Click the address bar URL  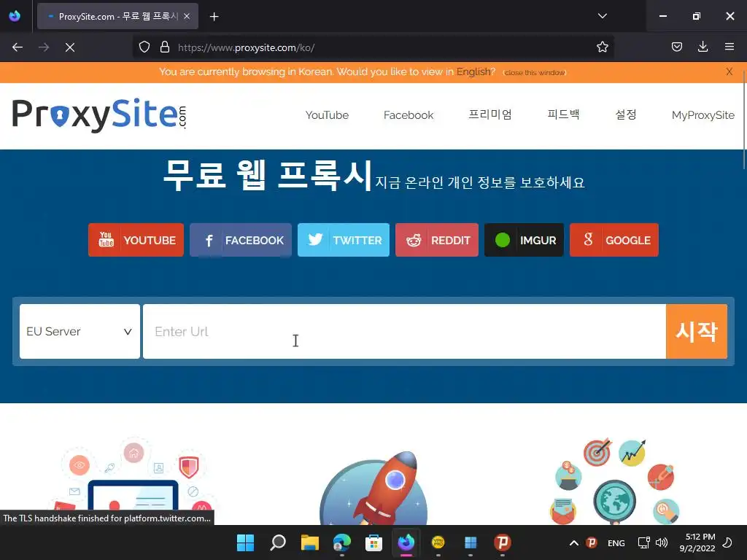(246, 47)
